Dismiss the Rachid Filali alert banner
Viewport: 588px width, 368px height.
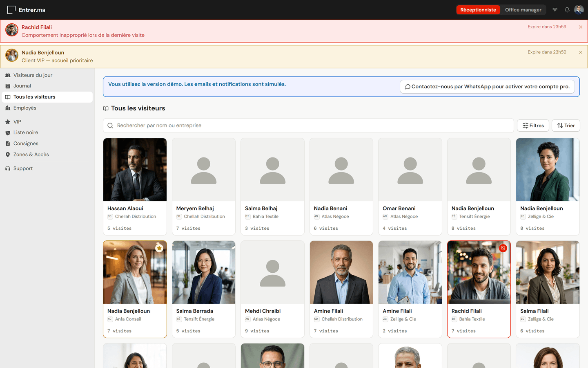[x=581, y=27]
